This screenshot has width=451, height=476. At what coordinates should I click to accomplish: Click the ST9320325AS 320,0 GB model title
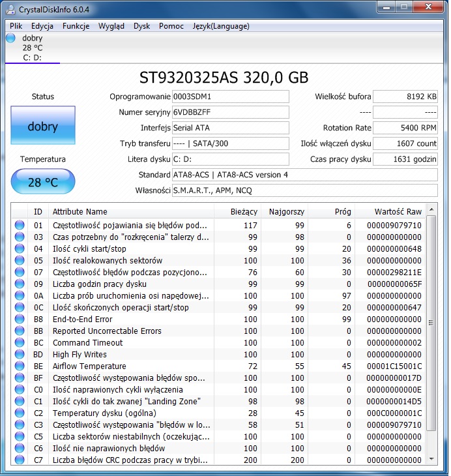point(224,78)
